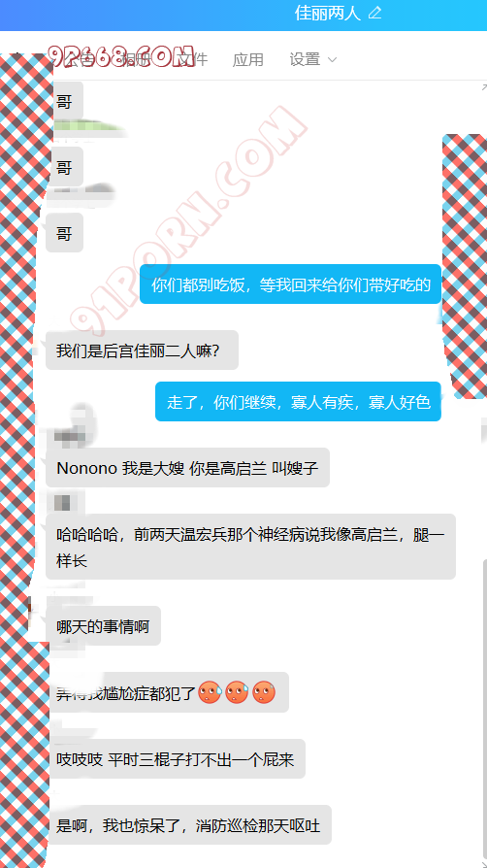Click the message 我们是后宫佳丽二人嘛?
The width and height of the screenshot is (487, 868).
coord(142,350)
